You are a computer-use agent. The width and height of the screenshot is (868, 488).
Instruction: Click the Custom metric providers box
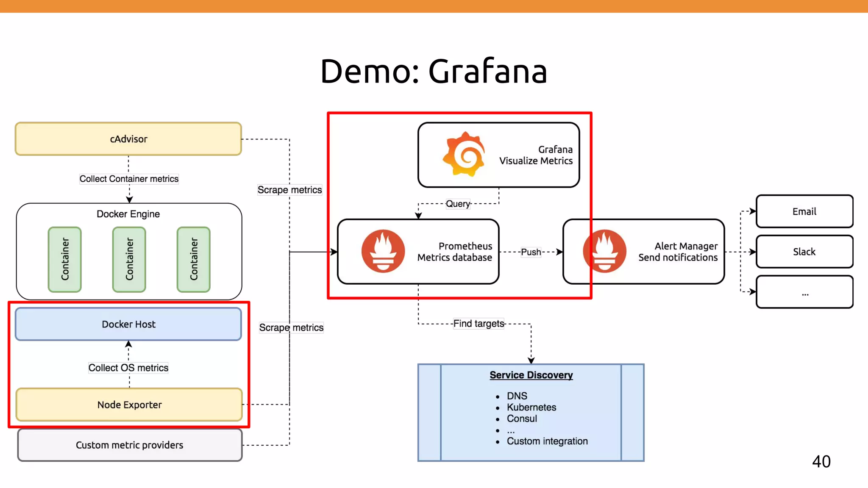tap(129, 445)
